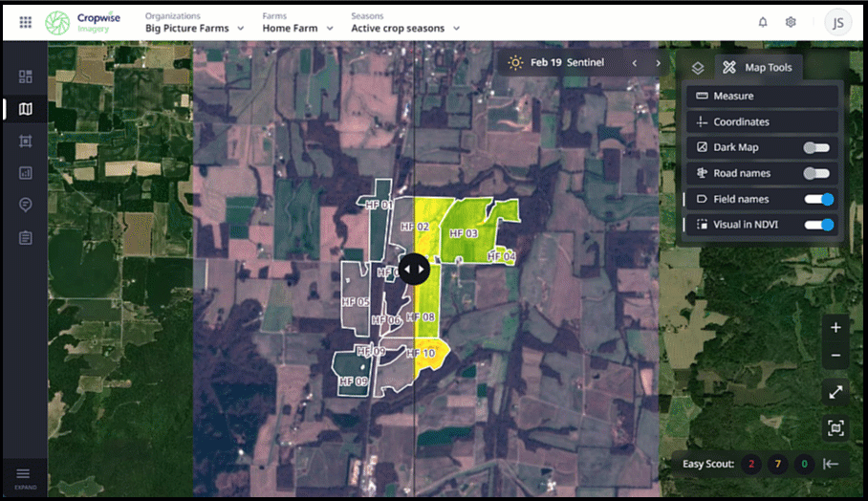Expand the Active crop seasons dropdown

[405, 29]
